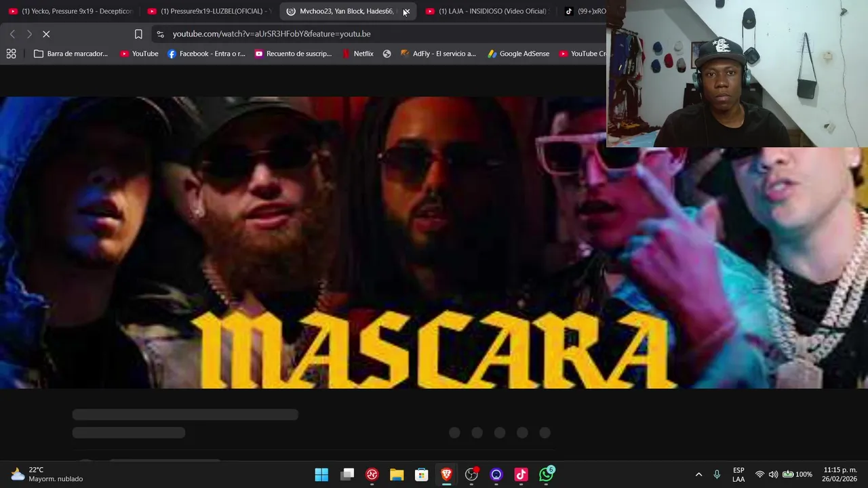Open the Windows Start menu
Screen dimensions: 868x488
click(x=321, y=474)
